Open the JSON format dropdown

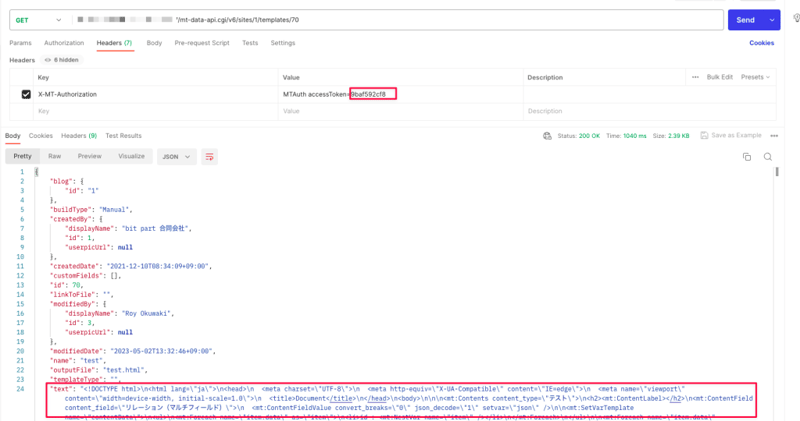pyautogui.click(x=175, y=156)
